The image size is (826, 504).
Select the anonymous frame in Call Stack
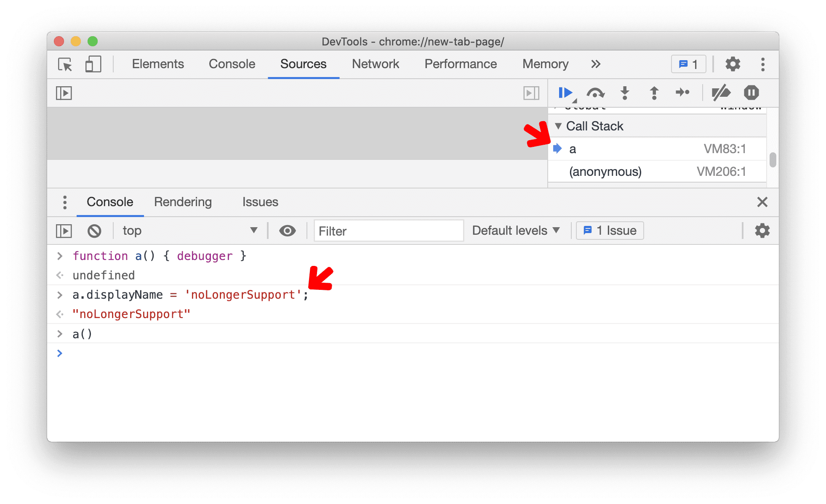[598, 172]
